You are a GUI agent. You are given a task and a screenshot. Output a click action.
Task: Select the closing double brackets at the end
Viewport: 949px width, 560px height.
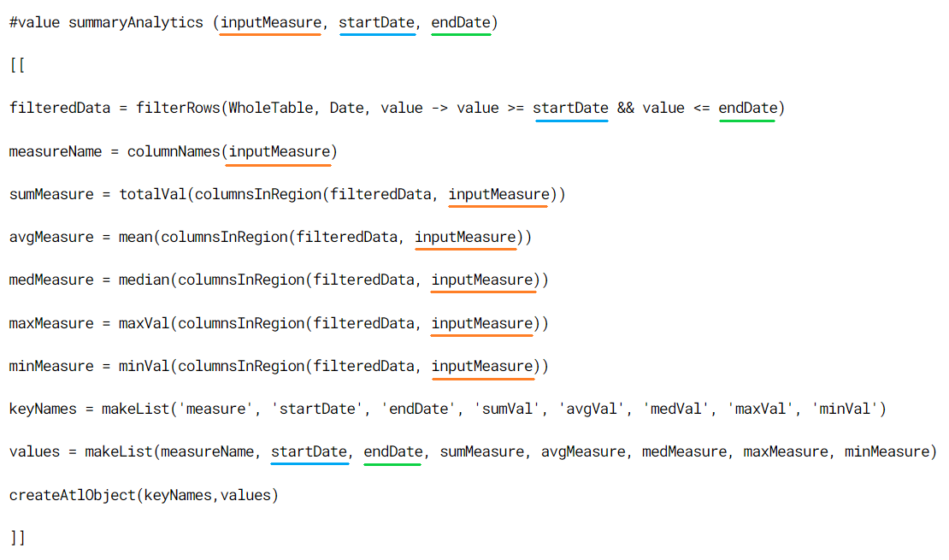pos(17,538)
